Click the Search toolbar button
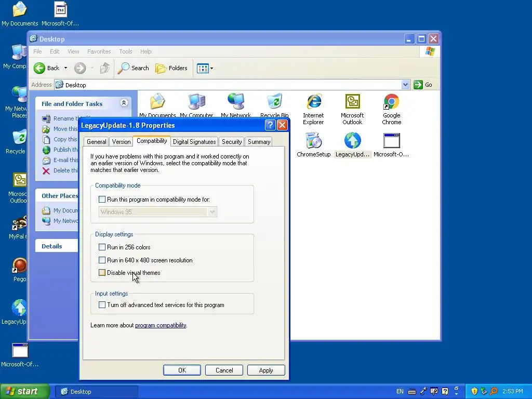 tap(134, 68)
